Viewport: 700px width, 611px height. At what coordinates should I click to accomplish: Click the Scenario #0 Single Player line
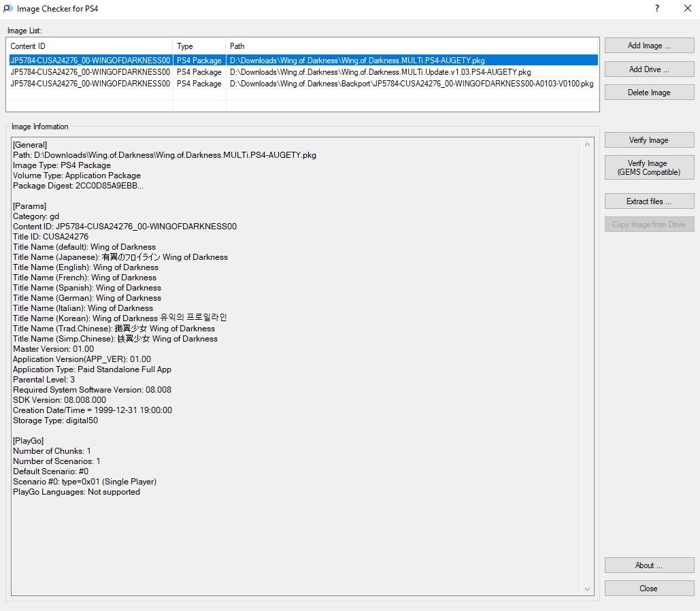click(x=84, y=482)
